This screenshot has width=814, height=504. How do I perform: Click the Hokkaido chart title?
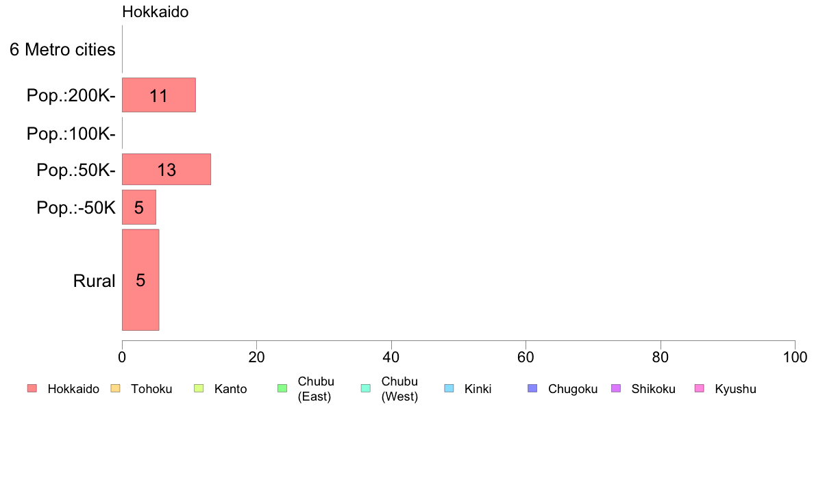[x=156, y=12]
